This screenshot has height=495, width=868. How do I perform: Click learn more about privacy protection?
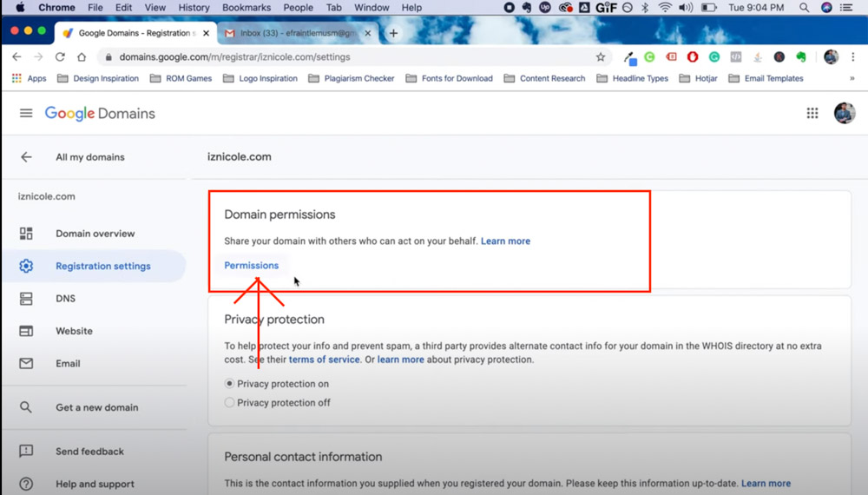[401, 360]
